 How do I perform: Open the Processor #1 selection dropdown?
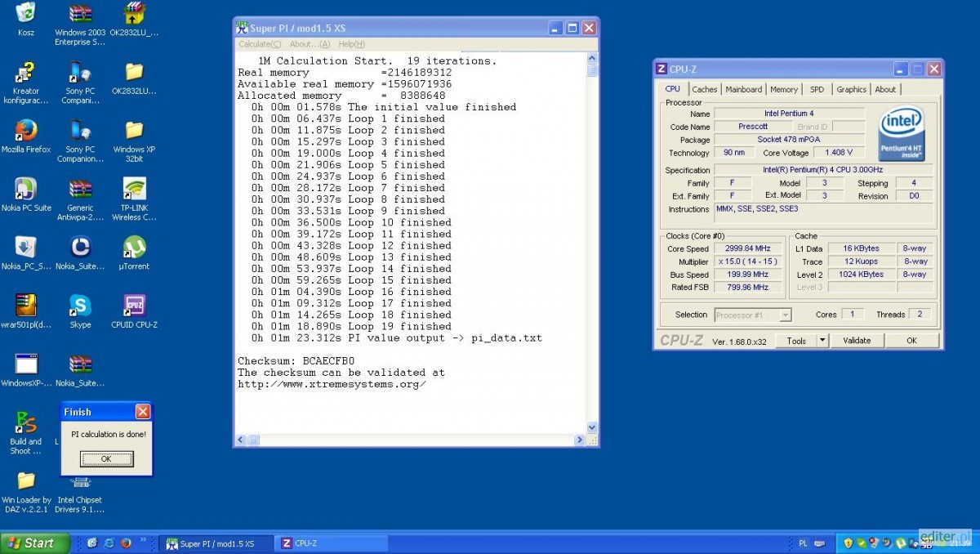point(753,315)
